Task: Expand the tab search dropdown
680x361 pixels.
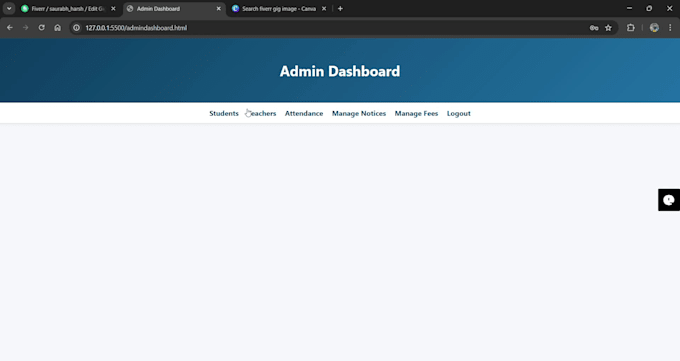Action: 9,9
